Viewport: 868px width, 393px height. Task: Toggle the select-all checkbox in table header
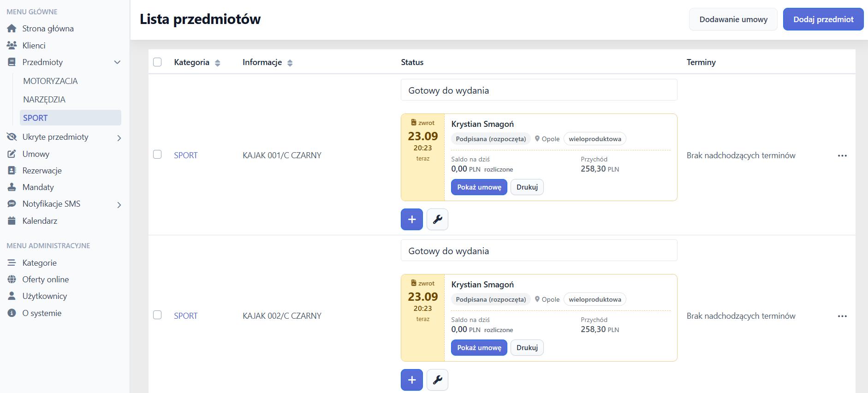[x=157, y=62]
